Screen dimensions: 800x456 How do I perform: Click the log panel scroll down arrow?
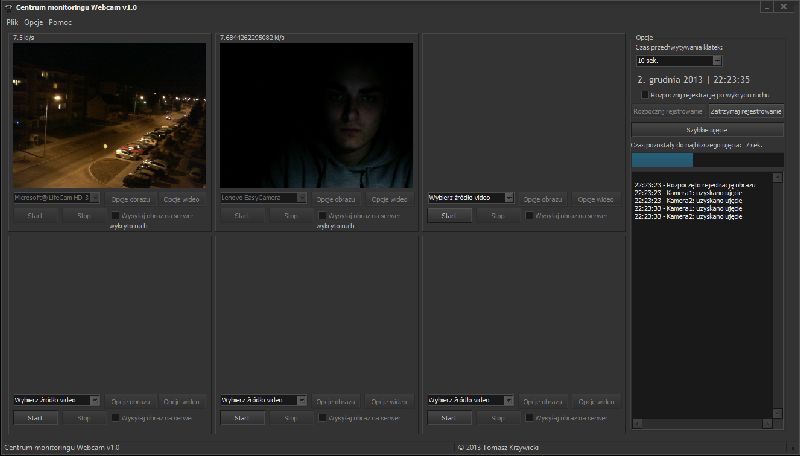[777, 413]
